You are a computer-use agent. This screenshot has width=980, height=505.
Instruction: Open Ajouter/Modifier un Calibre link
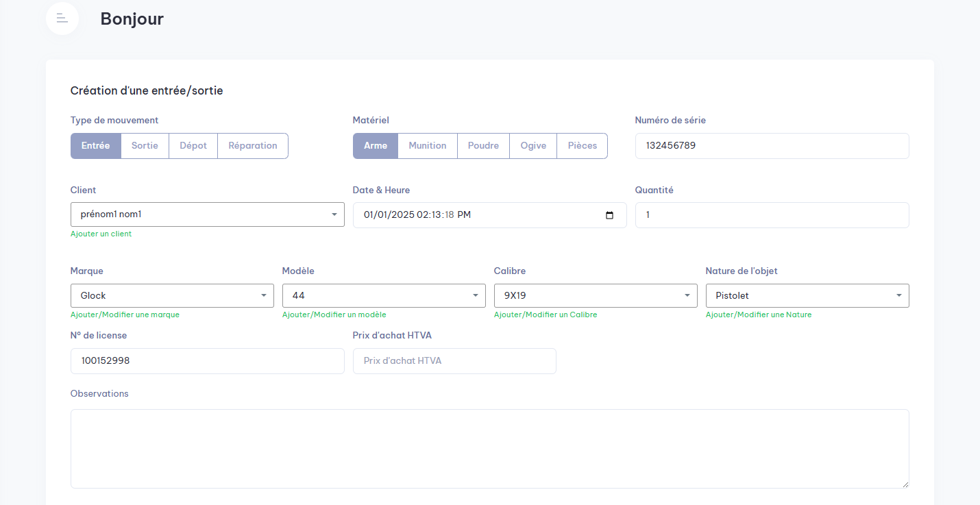[546, 315]
